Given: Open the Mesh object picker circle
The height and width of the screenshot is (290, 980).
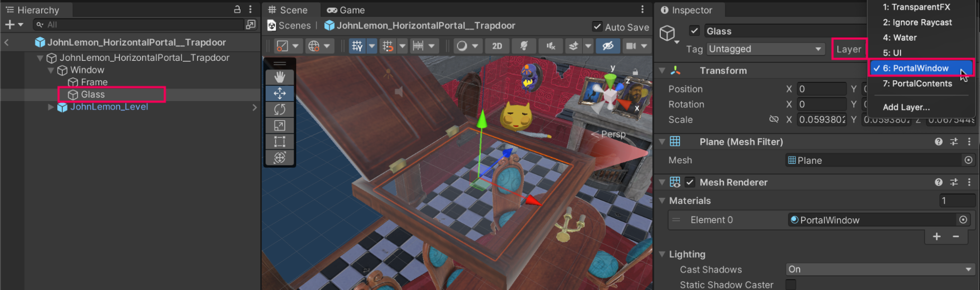Looking at the screenshot, I should coord(968,160).
